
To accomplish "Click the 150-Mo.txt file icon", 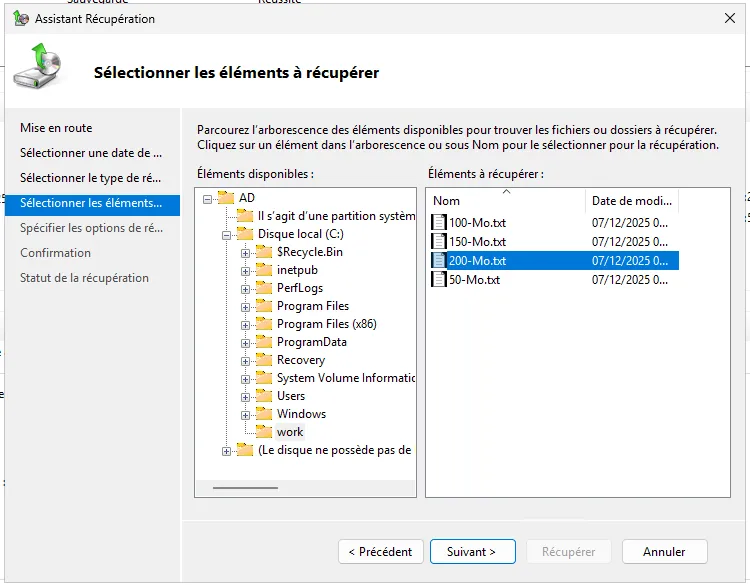I will [439, 242].
